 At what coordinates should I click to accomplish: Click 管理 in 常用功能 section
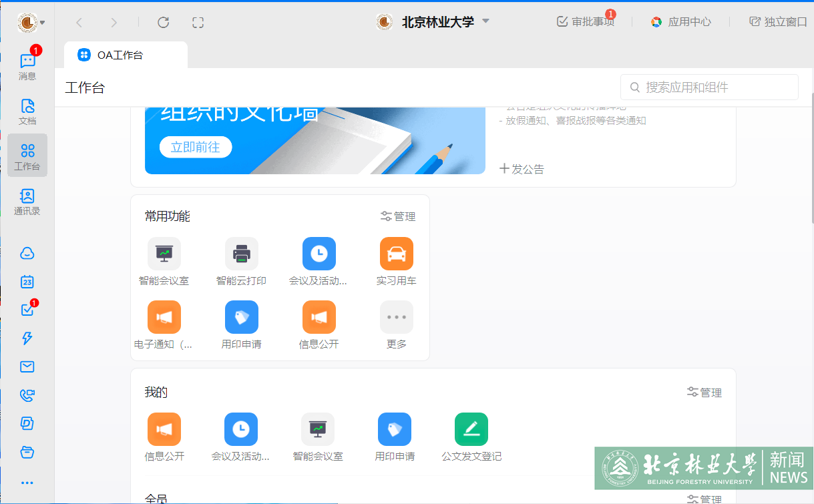(398, 216)
